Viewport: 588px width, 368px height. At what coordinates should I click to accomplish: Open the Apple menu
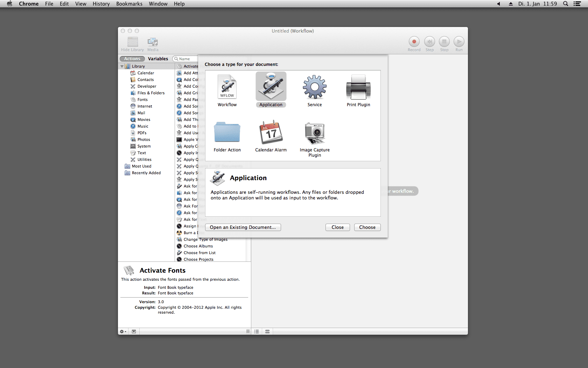[9, 4]
